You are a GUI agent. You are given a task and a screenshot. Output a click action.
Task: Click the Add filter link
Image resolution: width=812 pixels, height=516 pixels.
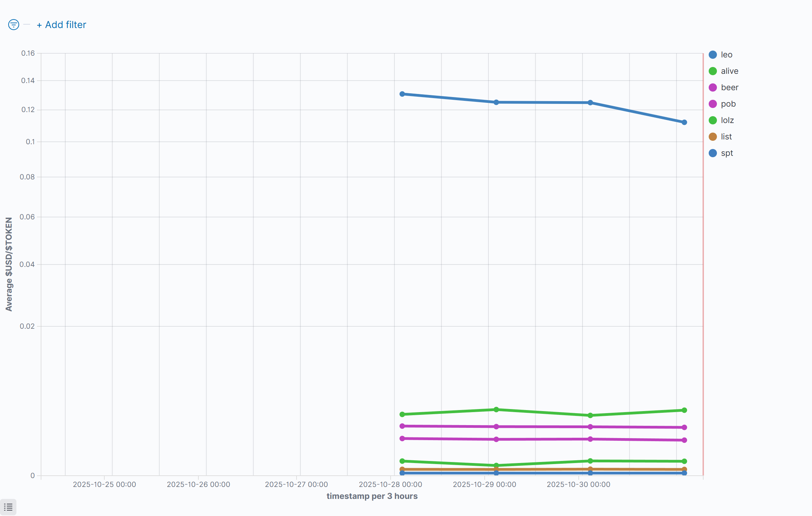pyautogui.click(x=62, y=25)
